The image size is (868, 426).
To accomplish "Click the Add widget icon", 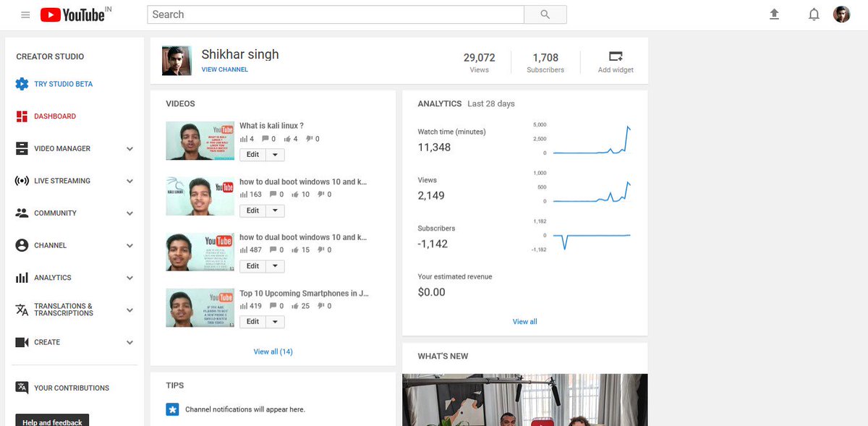I will click(x=616, y=56).
